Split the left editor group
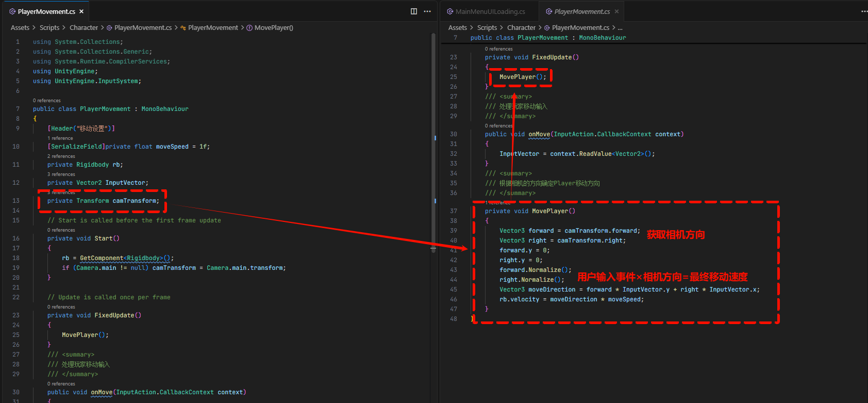 [414, 11]
